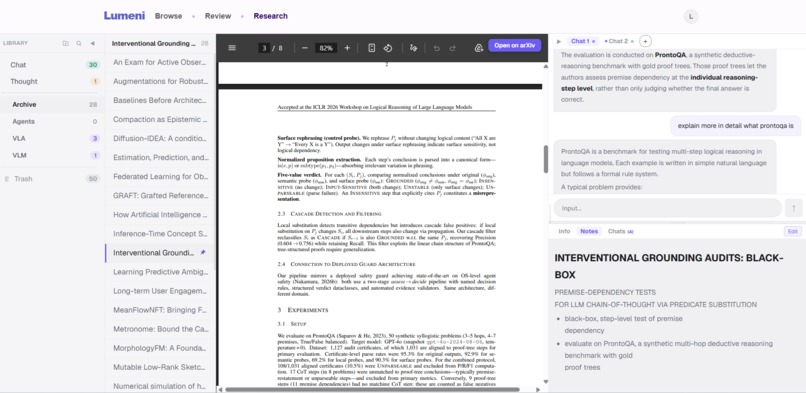Image resolution: width=806 pixels, height=393 pixels.
Task: Select the Chat library folder
Action: tap(51, 65)
